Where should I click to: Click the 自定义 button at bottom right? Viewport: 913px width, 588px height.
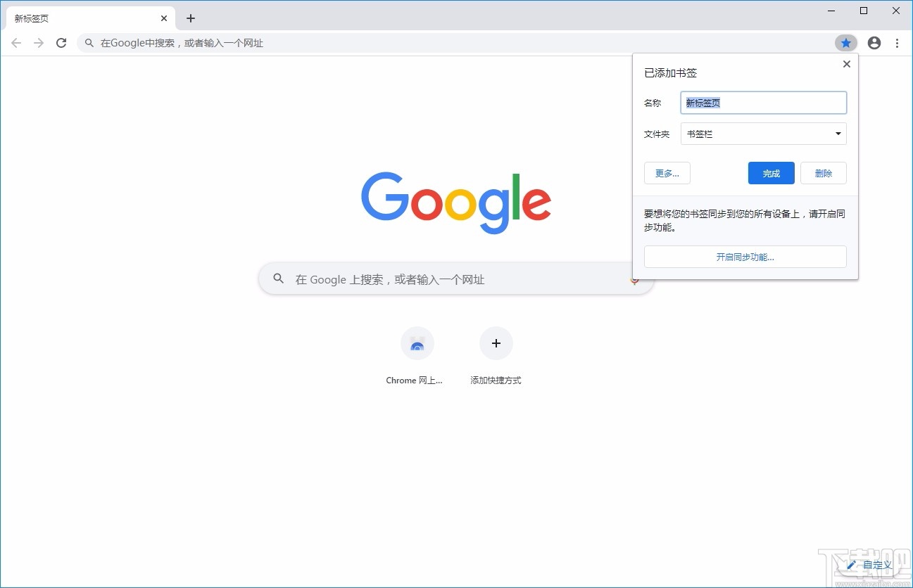point(871,565)
